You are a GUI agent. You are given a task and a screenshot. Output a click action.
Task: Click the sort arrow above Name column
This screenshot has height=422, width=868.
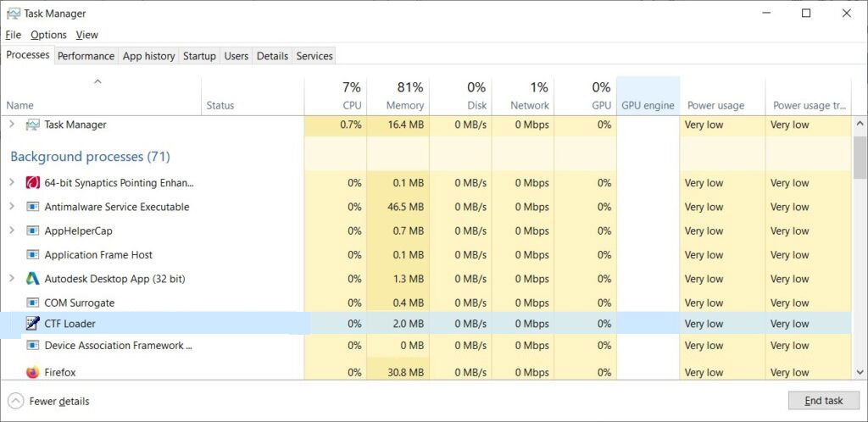[x=97, y=82]
